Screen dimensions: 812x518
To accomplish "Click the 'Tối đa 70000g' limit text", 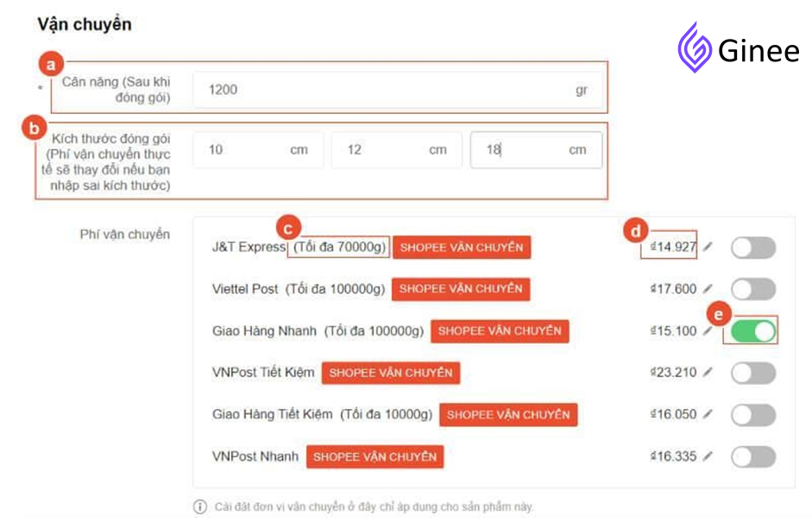I will [339, 247].
